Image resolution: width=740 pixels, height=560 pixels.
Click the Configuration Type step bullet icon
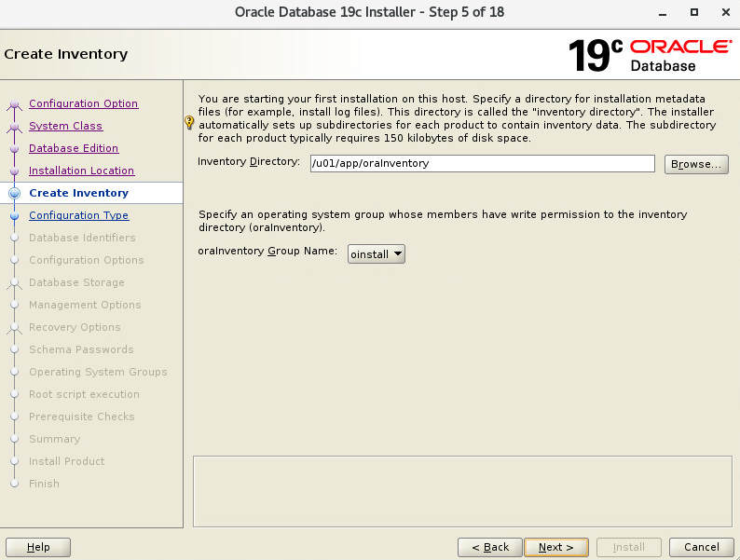[x=15, y=215]
